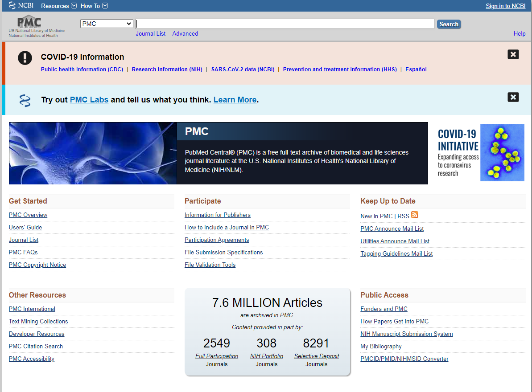Click the blue neuron banner image

click(x=92, y=153)
